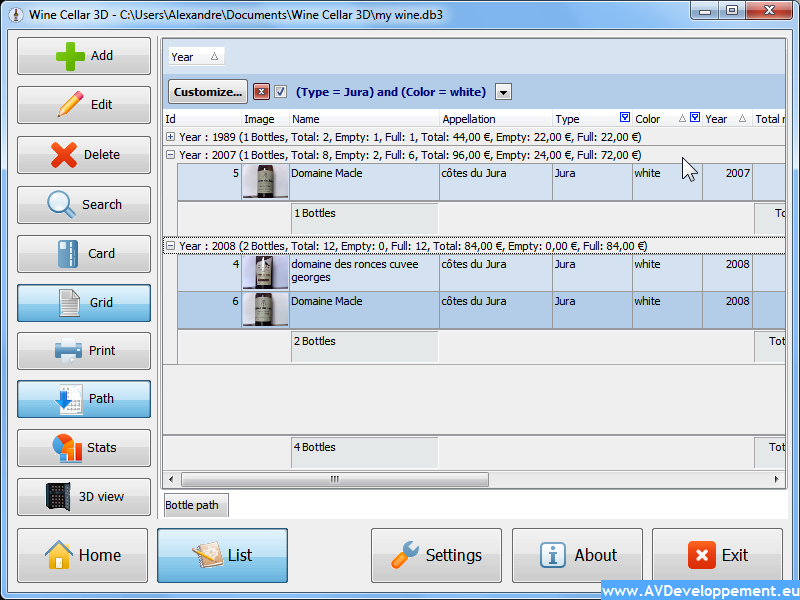Open the Settings button
The height and width of the screenshot is (600, 800).
pyautogui.click(x=436, y=555)
